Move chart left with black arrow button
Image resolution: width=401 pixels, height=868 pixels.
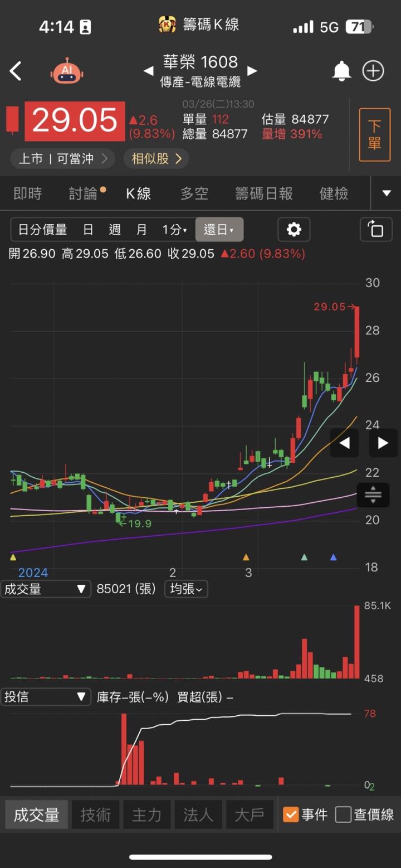pyautogui.click(x=345, y=443)
